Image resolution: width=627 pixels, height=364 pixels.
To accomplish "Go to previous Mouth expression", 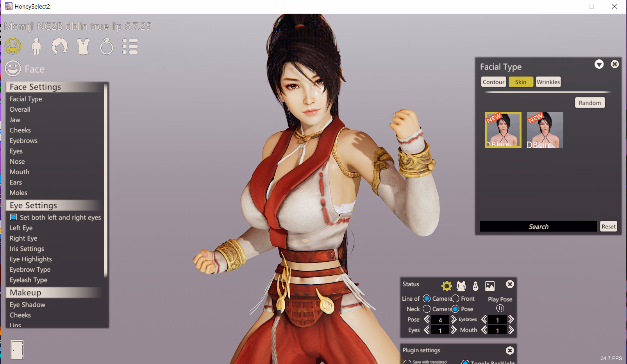I will coord(484,330).
